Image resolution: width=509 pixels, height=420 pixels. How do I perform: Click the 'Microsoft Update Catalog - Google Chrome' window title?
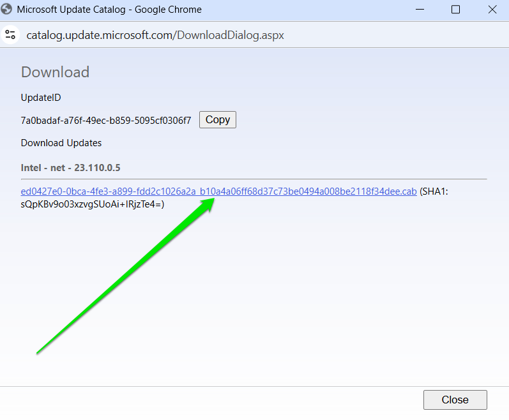click(x=109, y=10)
